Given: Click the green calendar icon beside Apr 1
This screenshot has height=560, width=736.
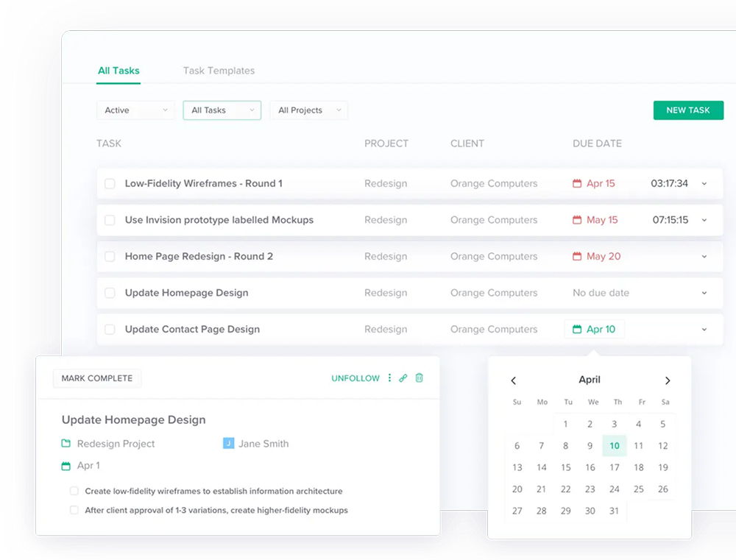Looking at the screenshot, I should click(66, 466).
